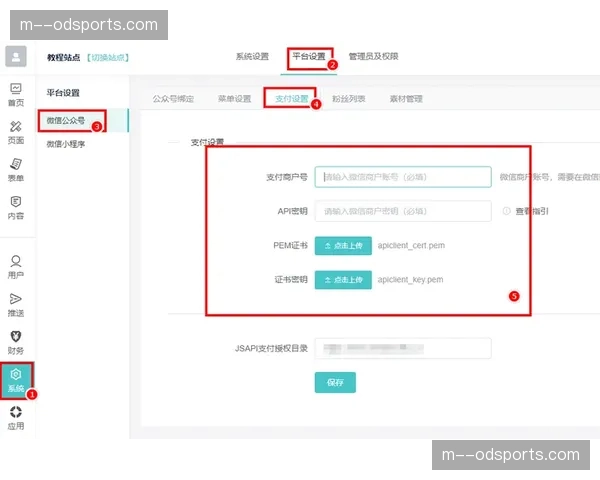Open the 粉丝列表 sub-tab
The height and width of the screenshot is (480, 600).
click(349, 99)
